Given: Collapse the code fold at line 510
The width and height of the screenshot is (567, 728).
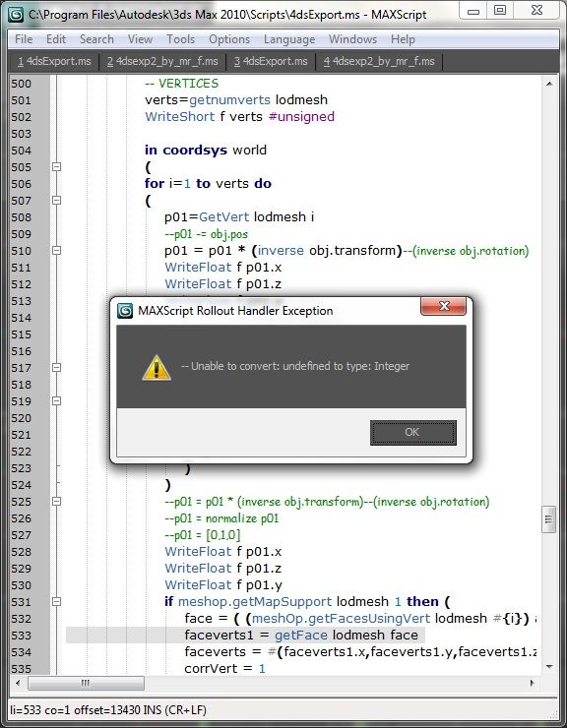Looking at the screenshot, I should [x=56, y=250].
